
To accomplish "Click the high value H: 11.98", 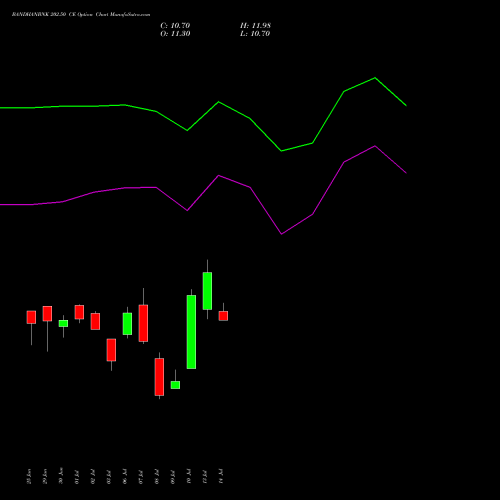I will (x=255, y=26).
